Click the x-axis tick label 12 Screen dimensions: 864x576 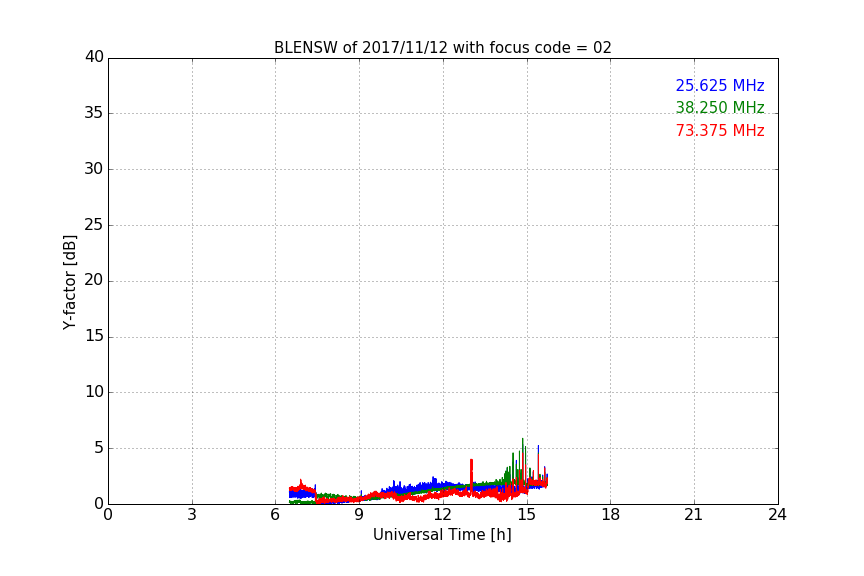pos(442,515)
